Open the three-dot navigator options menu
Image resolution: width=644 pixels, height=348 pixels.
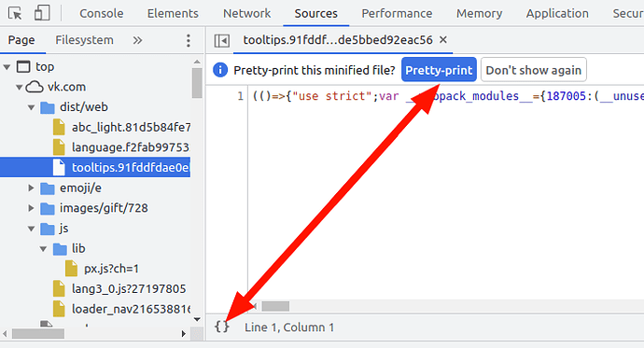pos(189,40)
